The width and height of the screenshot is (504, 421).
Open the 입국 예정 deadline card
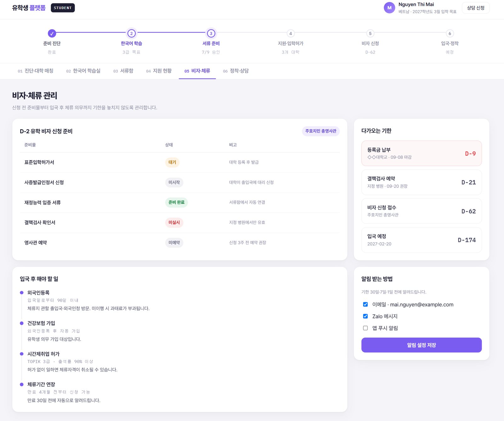tap(421, 240)
